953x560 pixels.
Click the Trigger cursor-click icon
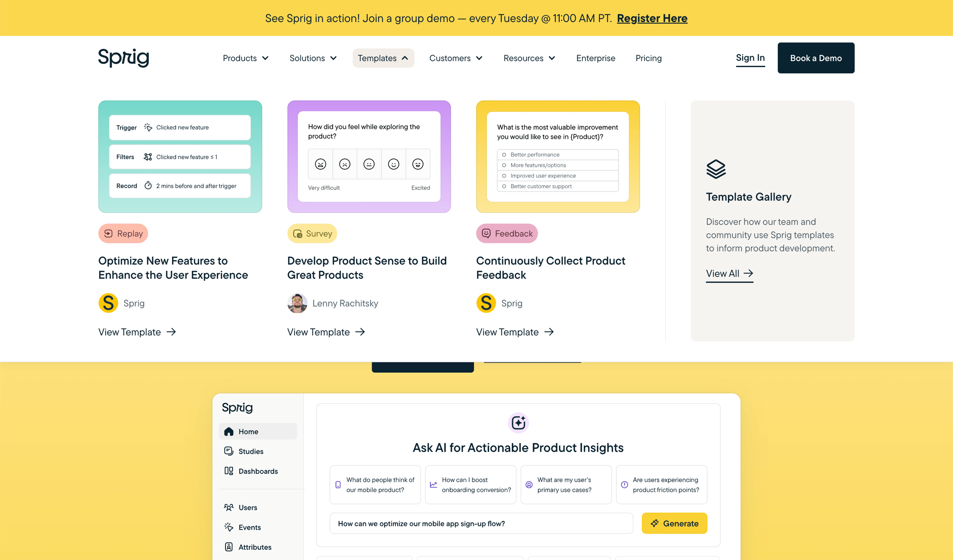pos(148,127)
